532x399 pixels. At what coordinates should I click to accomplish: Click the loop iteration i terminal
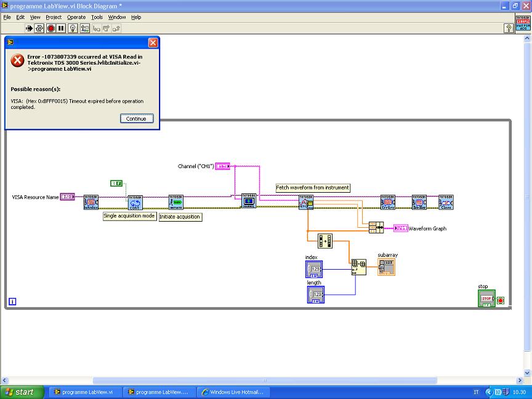pos(12,301)
